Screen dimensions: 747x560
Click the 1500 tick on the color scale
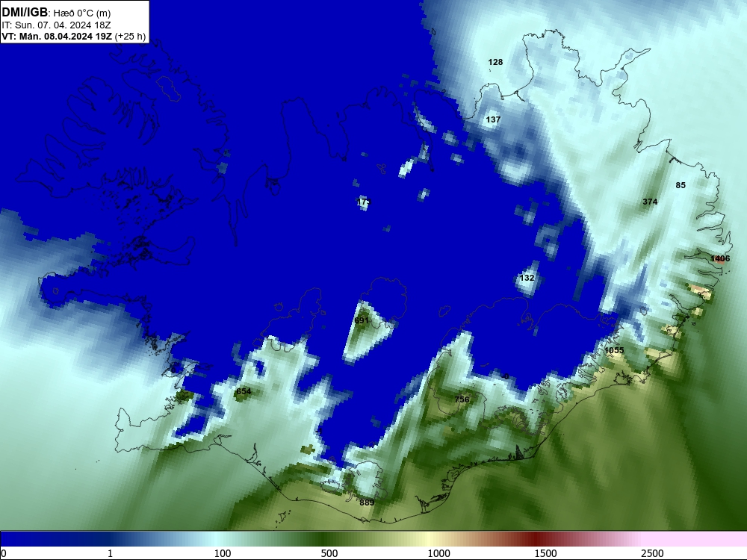545,553
